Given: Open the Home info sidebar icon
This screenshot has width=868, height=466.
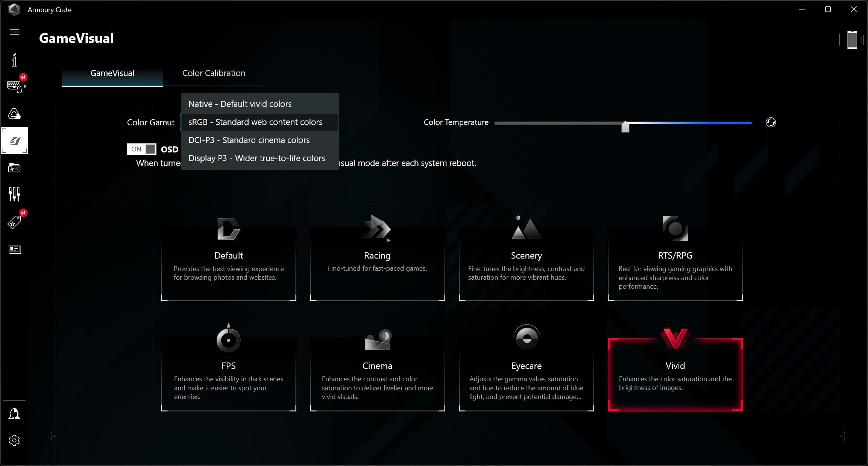Looking at the screenshot, I should [14, 60].
